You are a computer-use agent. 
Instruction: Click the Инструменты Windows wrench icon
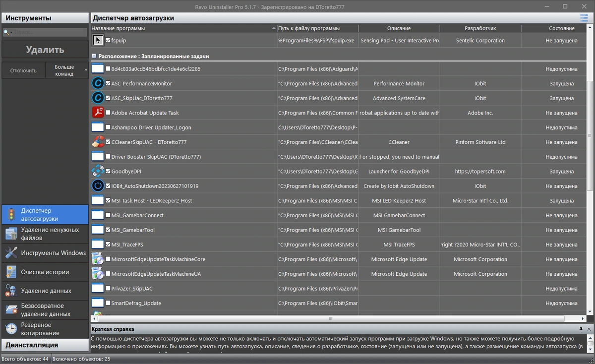(x=11, y=253)
